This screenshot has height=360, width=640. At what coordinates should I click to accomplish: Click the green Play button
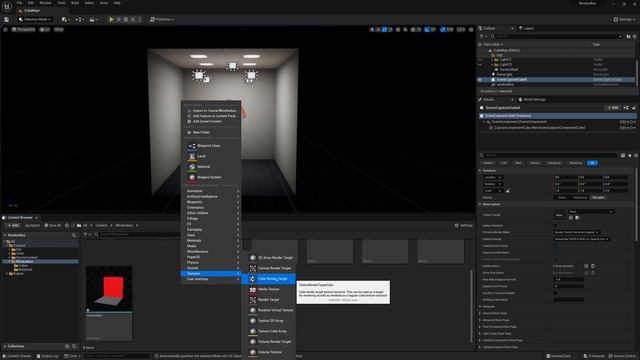tap(111, 19)
